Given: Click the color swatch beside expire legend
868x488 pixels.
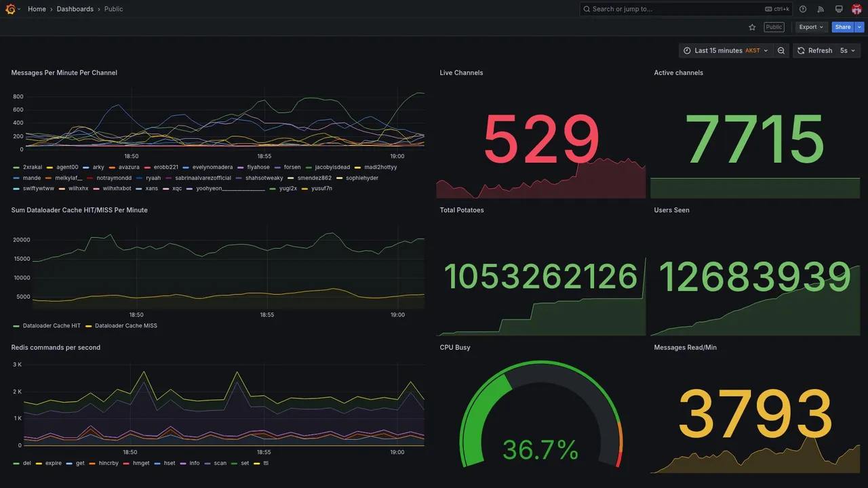Looking at the screenshot, I should [x=38, y=464].
